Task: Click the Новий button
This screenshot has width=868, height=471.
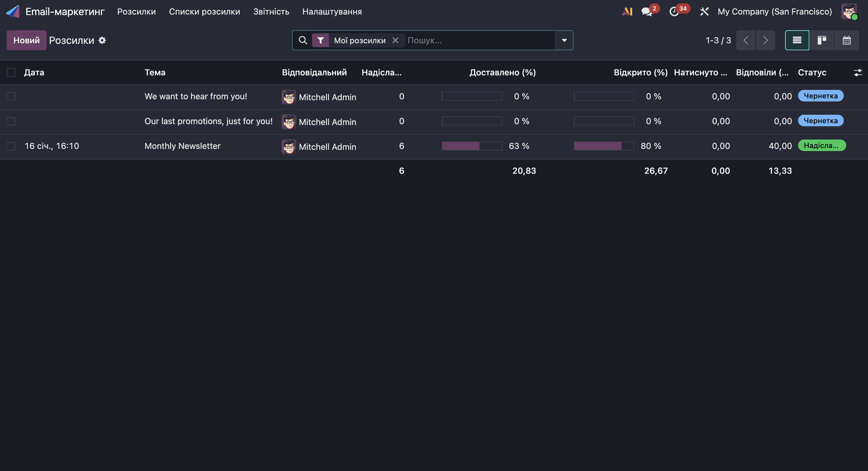Action: pyautogui.click(x=26, y=40)
